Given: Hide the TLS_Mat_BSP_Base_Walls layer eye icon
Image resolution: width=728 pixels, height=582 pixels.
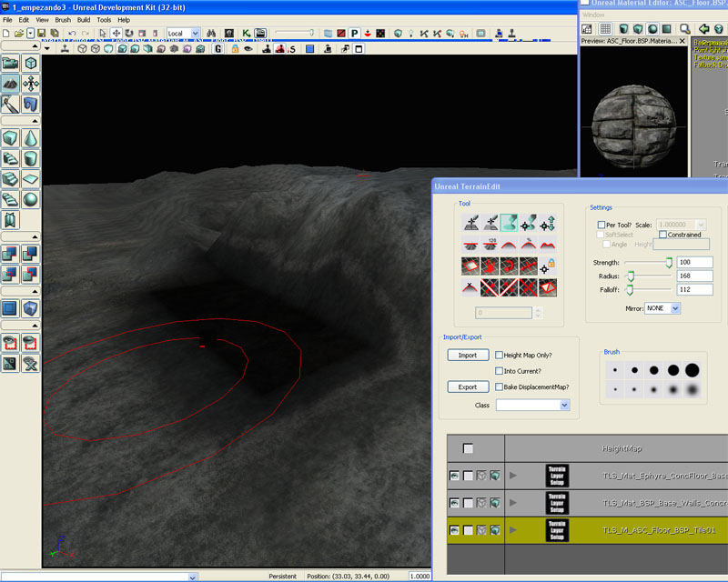Looking at the screenshot, I should coord(454,503).
